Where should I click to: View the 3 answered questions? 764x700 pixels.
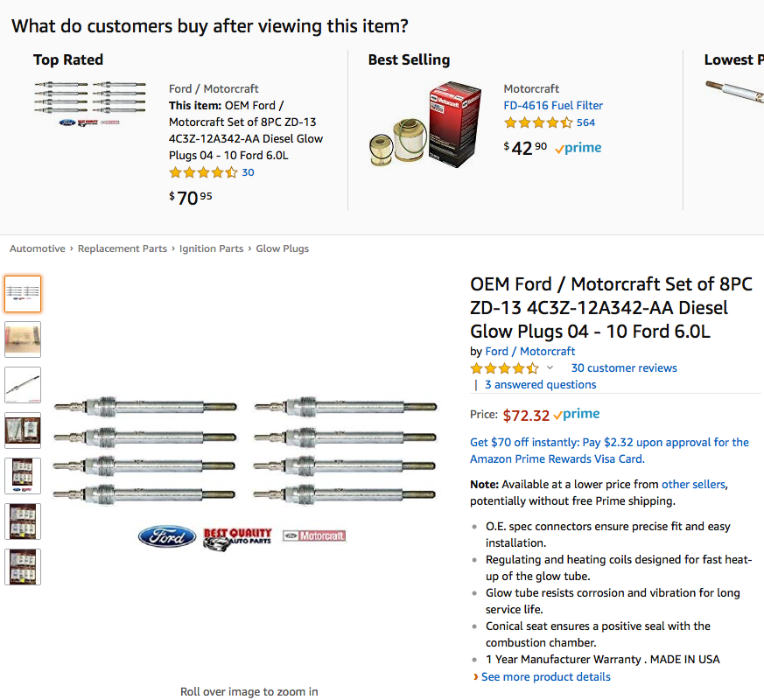[x=539, y=384]
